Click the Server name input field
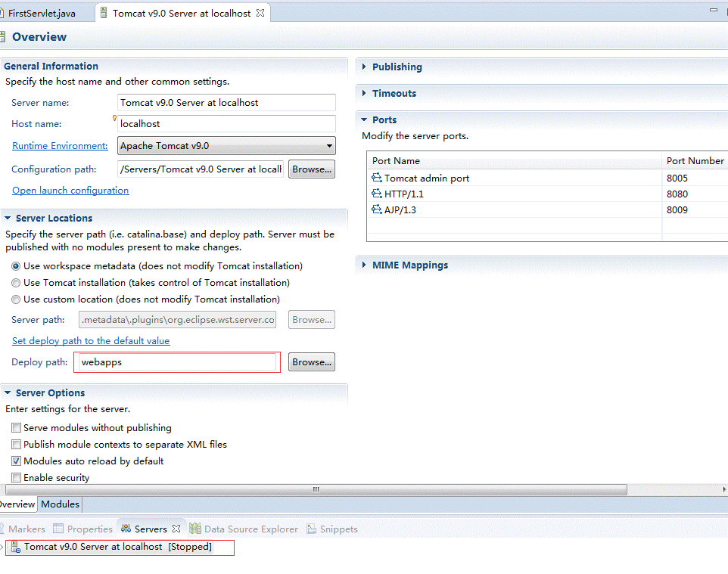Image resolution: width=728 pixels, height=574 pixels. tap(226, 103)
